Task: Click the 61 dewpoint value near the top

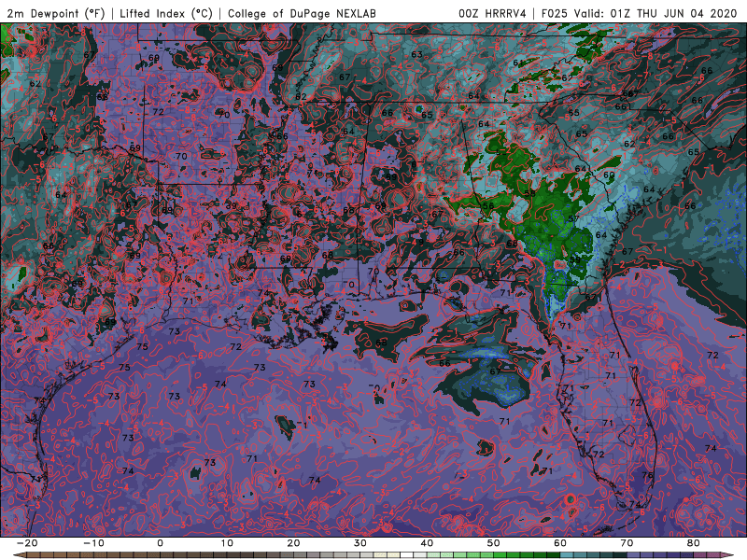Action: coord(518,63)
